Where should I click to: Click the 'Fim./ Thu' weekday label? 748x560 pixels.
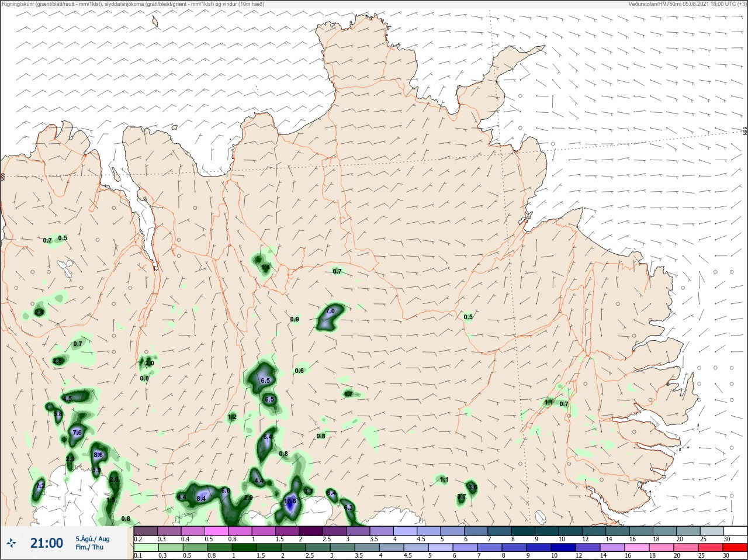(89, 547)
